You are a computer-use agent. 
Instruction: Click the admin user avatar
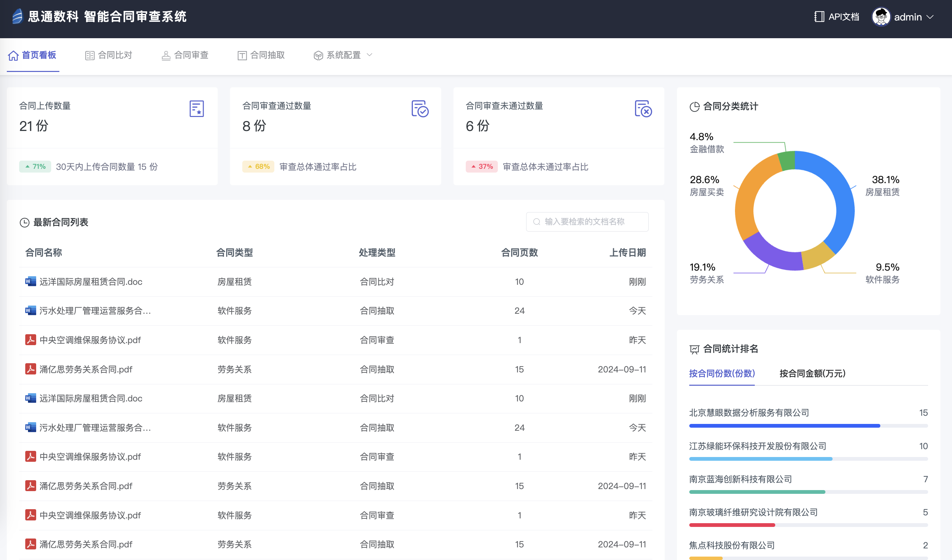(x=881, y=17)
